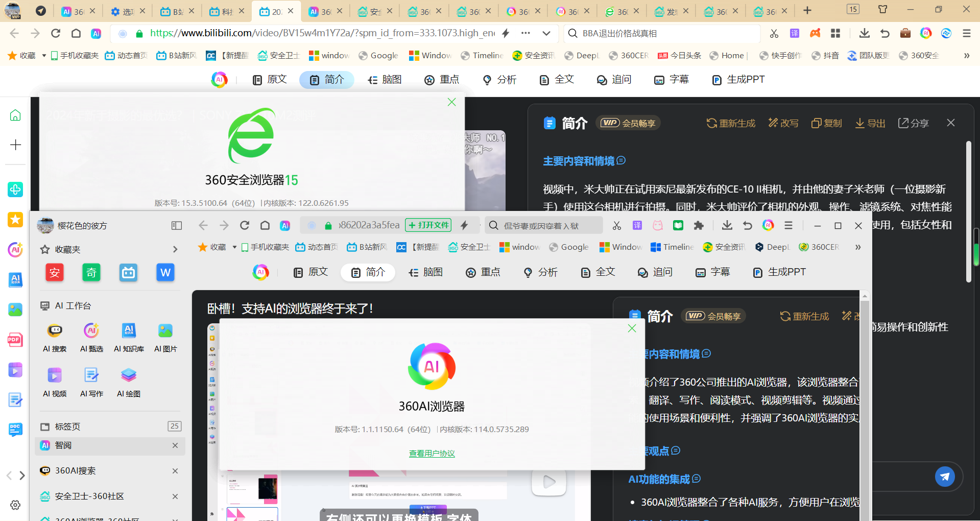Open 今日头条 bookmark in main bookmarks bar
980x521 pixels.
(x=680, y=56)
